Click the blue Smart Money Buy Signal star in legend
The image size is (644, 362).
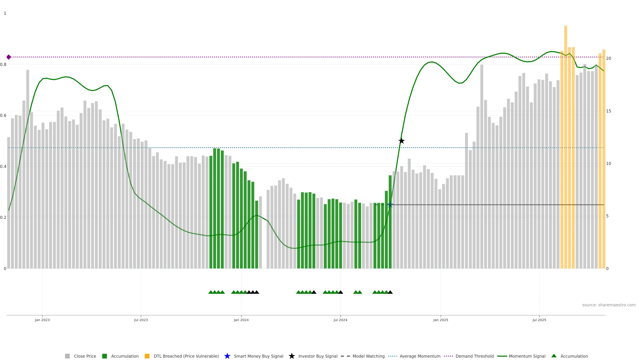click(227, 356)
